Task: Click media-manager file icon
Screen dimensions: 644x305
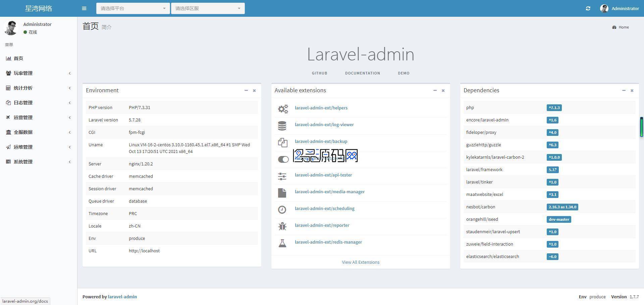Action: click(282, 193)
